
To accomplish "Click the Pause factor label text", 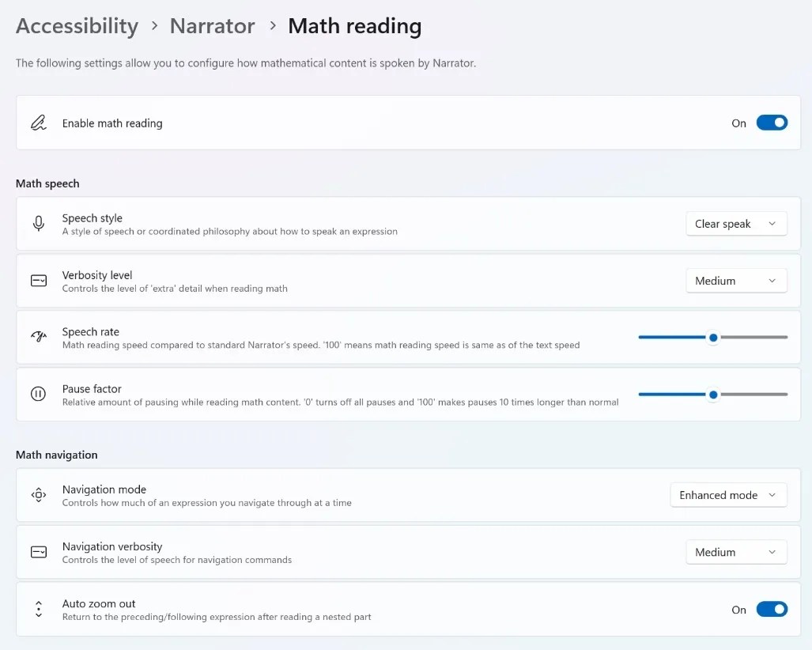I will click(92, 388).
